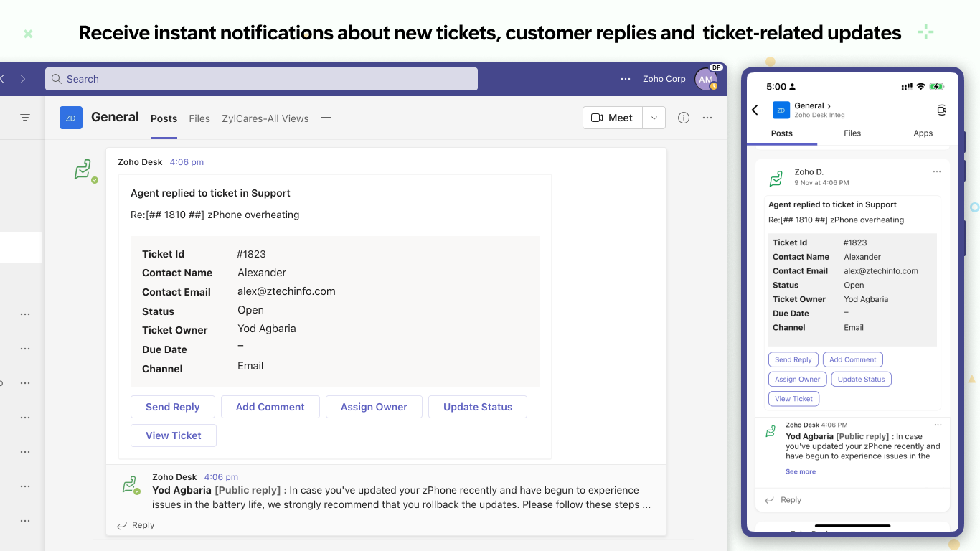The width and height of the screenshot is (980, 551).
Task: Click Add Comment on the desktop ticket card
Action: 270,407
